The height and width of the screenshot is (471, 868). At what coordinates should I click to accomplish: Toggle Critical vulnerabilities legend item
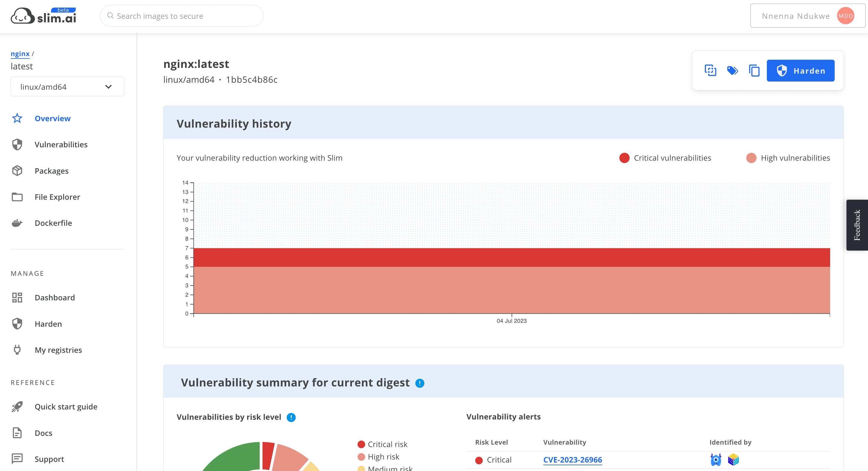[665, 158]
